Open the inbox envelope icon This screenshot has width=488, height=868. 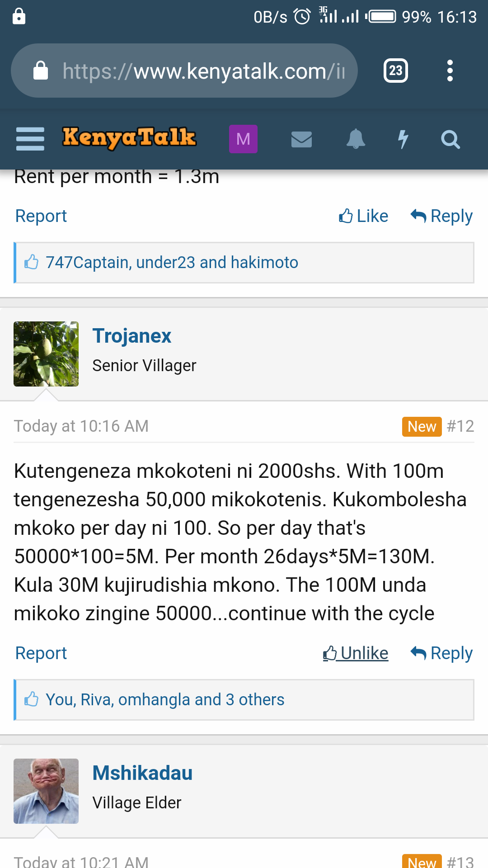[x=301, y=139]
